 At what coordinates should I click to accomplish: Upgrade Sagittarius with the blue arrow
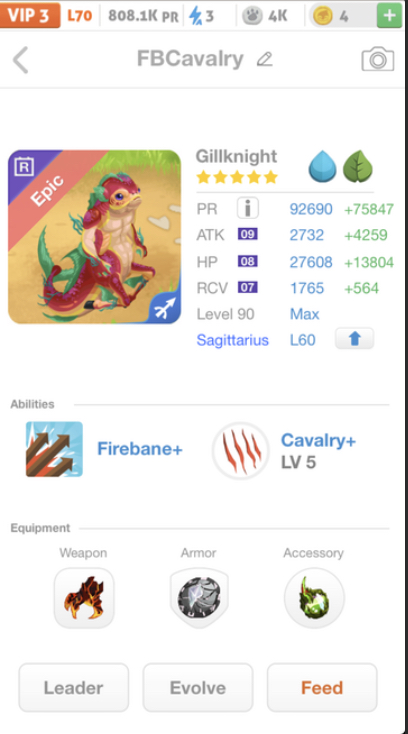point(354,338)
